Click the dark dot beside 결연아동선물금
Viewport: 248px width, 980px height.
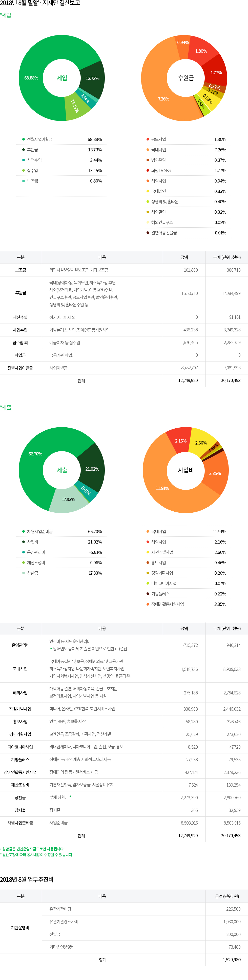coord(148,233)
